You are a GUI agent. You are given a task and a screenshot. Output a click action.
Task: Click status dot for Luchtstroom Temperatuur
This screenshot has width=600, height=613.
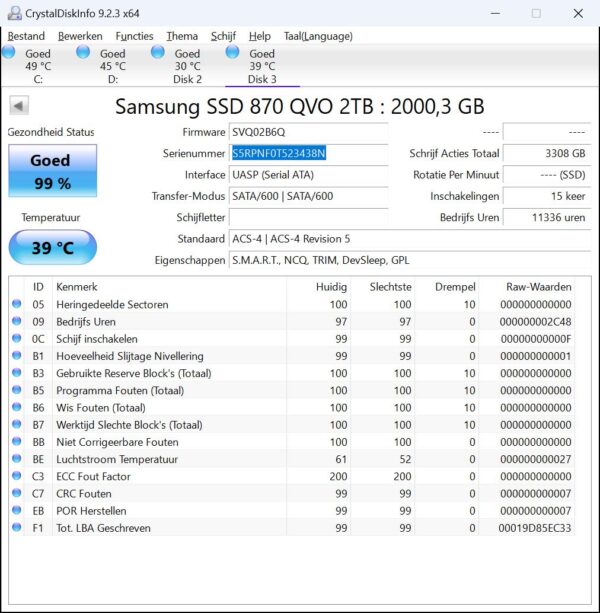[x=16, y=459]
